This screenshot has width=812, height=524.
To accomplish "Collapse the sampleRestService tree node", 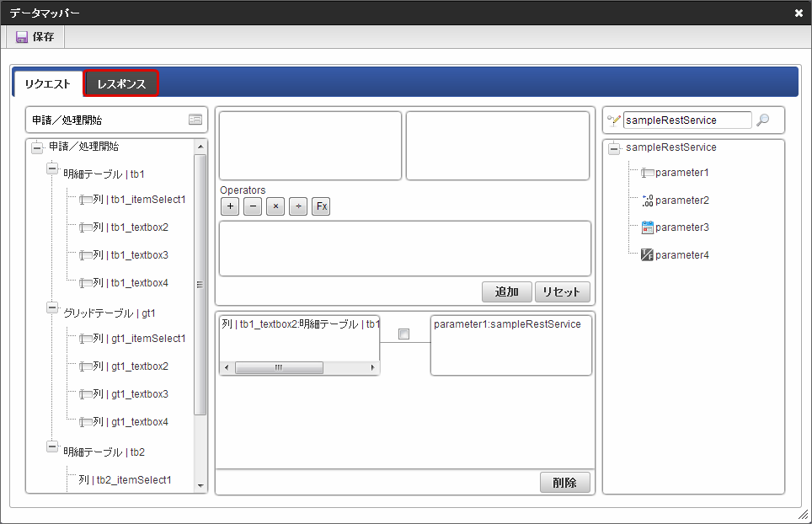I will coord(614,148).
